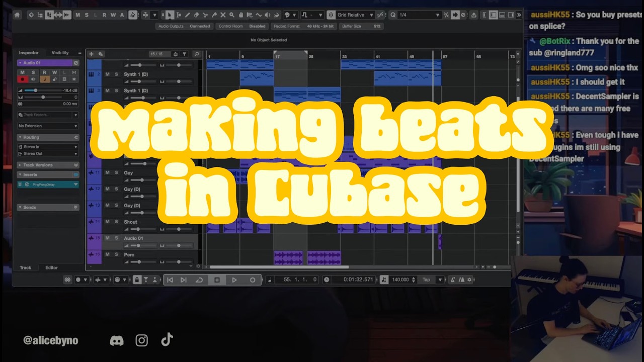Start playback with the Play button
The width and height of the screenshot is (644, 362).
pos(234,280)
